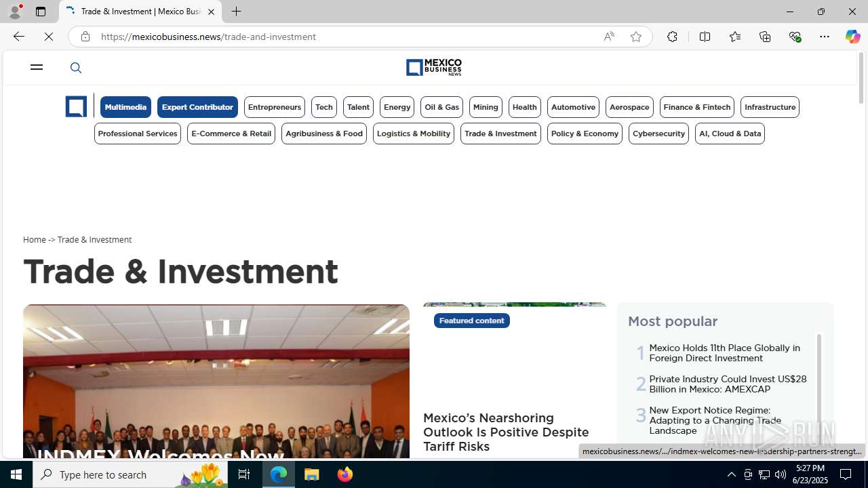Viewport: 868px width, 488px height.
Task: Launch Firefox from taskbar
Action: pos(345,474)
